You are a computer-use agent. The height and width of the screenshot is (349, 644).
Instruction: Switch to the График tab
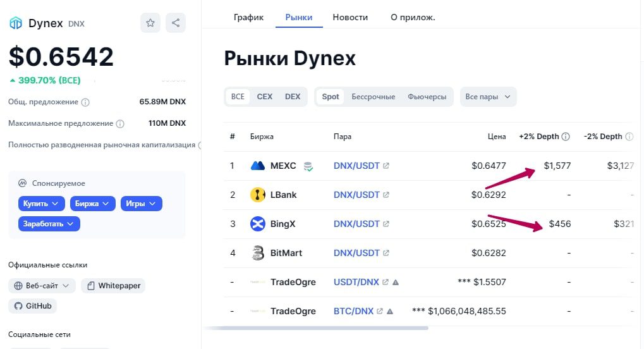coord(248,17)
